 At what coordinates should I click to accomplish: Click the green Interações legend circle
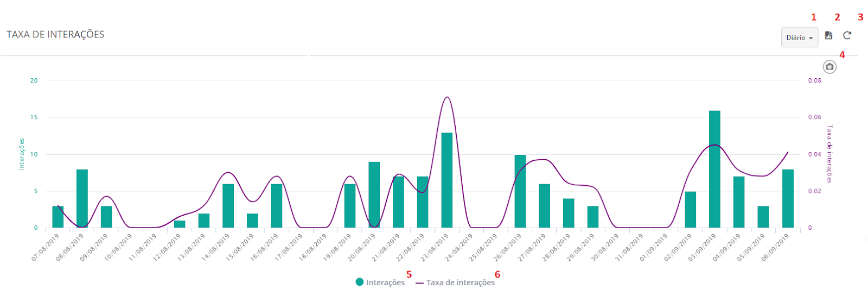360,282
